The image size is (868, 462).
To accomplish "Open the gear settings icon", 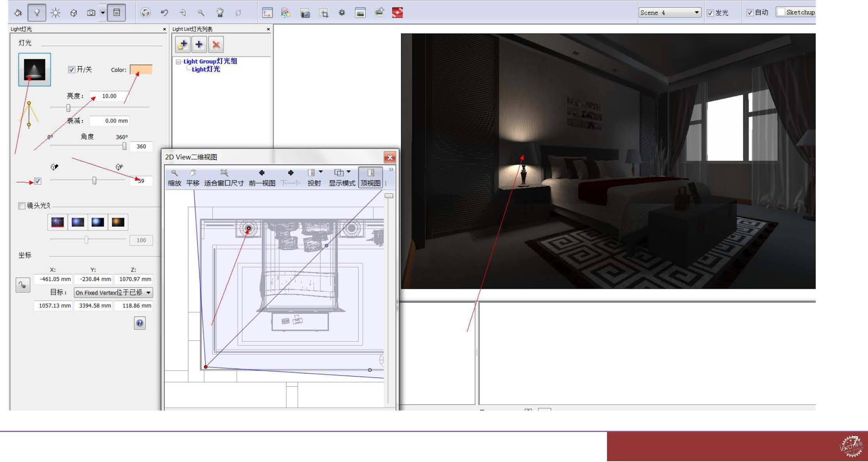I will coord(342,12).
